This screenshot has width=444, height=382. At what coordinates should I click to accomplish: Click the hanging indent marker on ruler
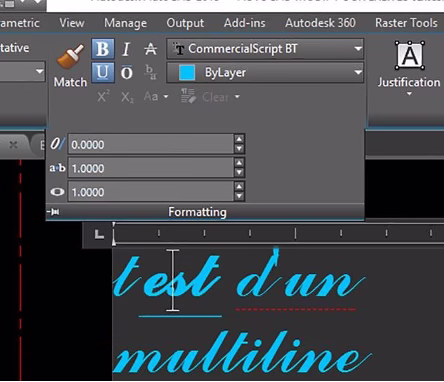(x=114, y=242)
